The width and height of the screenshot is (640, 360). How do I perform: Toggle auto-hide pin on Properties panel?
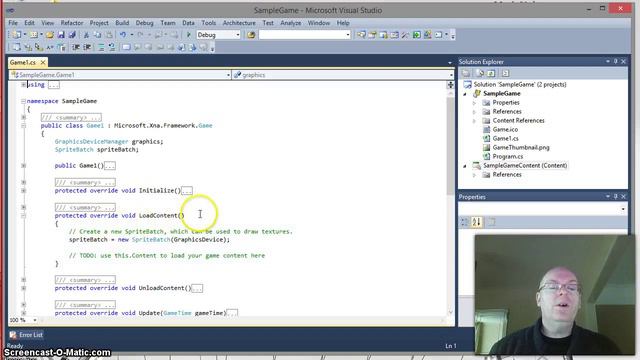click(616, 196)
